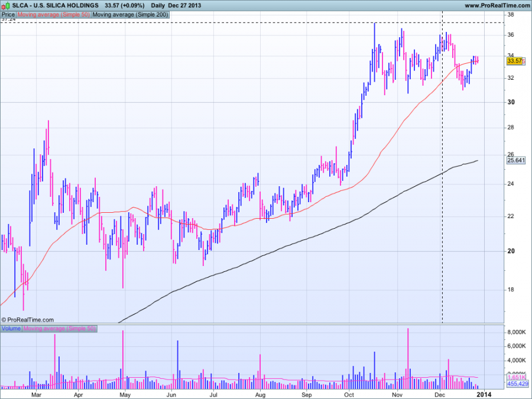Select the Moving average (Simple 200) label
The image size is (532, 399).
(130, 15)
